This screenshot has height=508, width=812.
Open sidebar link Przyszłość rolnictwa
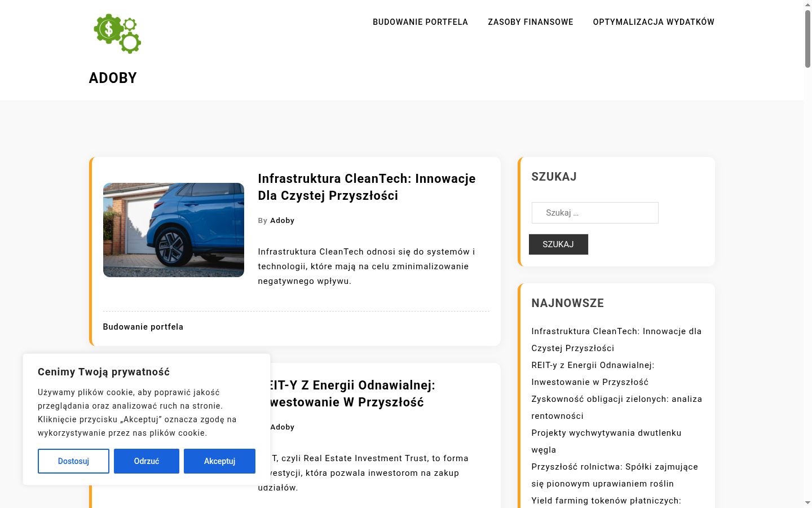615,475
